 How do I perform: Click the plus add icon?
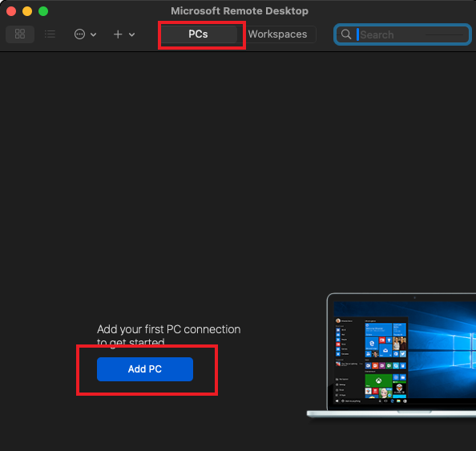(x=118, y=34)
